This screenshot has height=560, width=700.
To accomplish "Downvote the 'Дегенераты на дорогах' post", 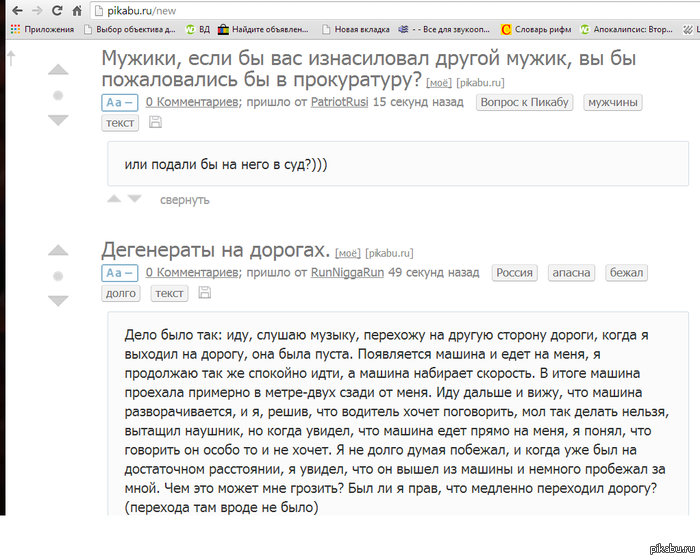I will tap(58, 299).
